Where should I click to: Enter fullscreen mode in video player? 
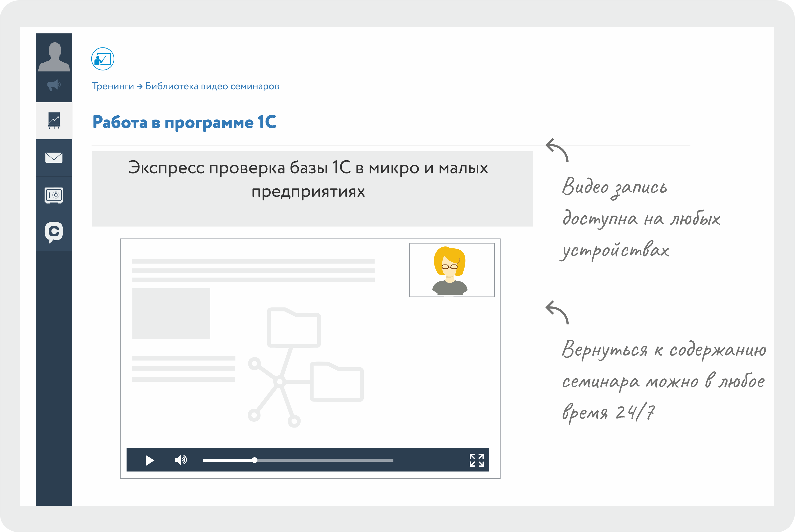pyautogui.click(x=476, y=460)
